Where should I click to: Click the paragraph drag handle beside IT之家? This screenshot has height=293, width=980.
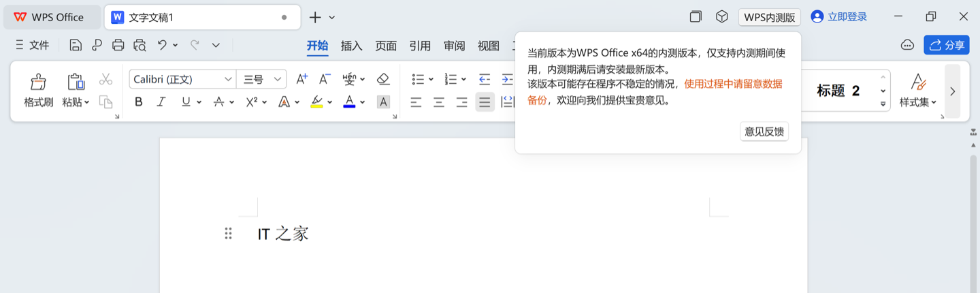tap(228, 234)
